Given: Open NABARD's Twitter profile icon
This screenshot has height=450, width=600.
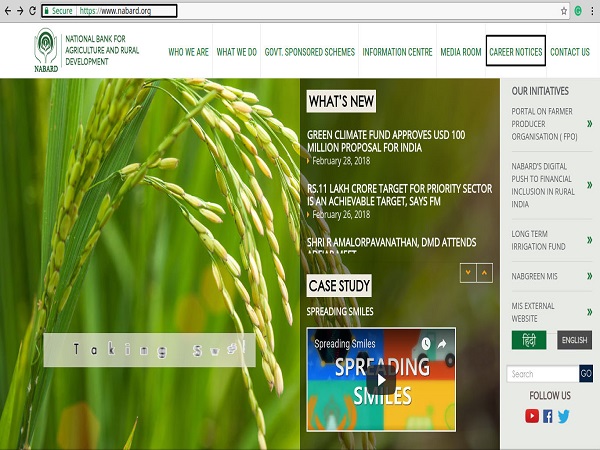Looking at the screenshot, I should 564,416.
